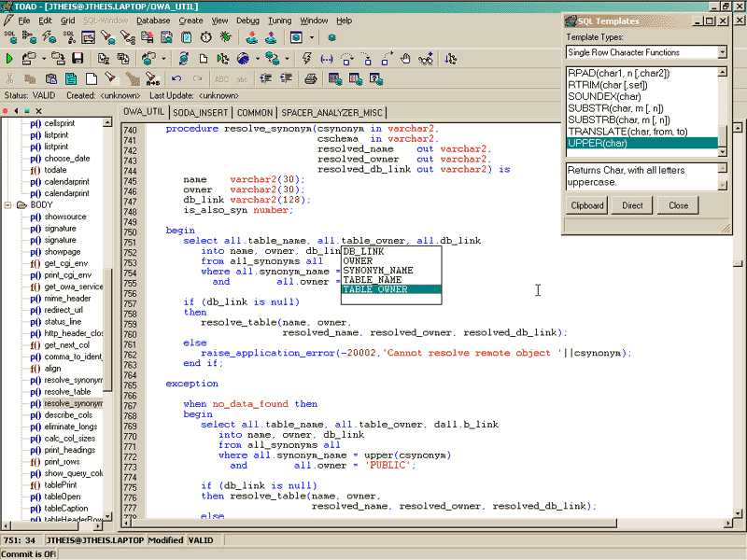Open the dropdown arrow next to the globe icon

(x=258, y=59)
